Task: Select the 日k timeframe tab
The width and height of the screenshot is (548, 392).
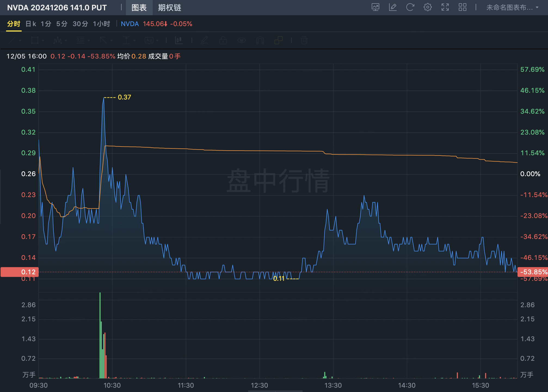Action: coord(31,24)
